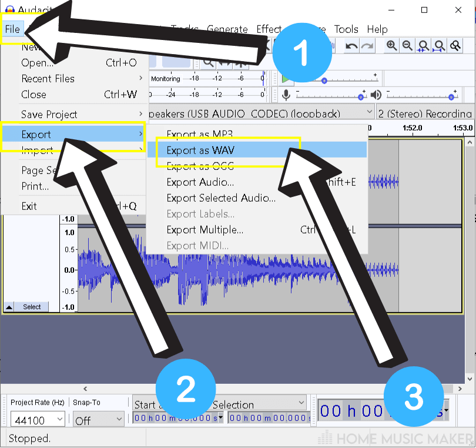Click the selection start time field

click(178, 418)
